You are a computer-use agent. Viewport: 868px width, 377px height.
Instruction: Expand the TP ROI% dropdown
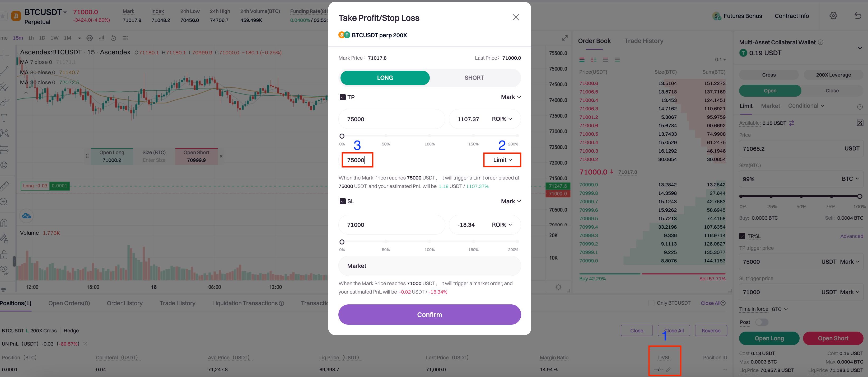pyautogui.click(x=502, y=119)
